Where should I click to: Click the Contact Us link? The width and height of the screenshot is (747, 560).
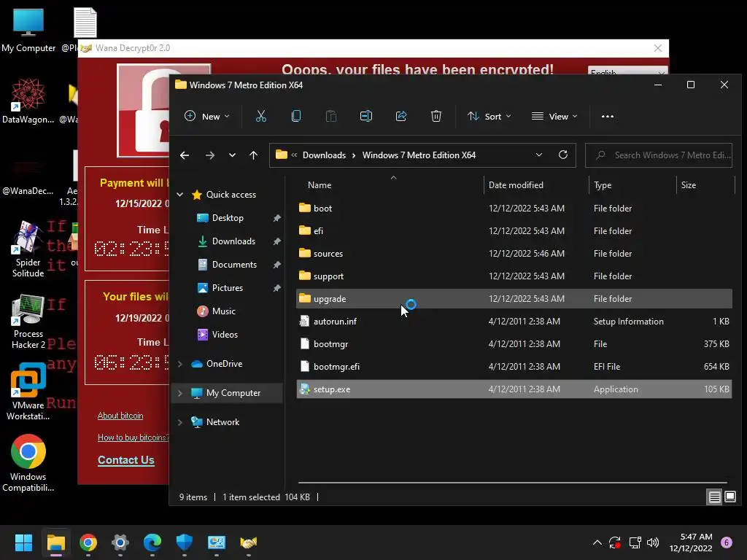point(125,460)
